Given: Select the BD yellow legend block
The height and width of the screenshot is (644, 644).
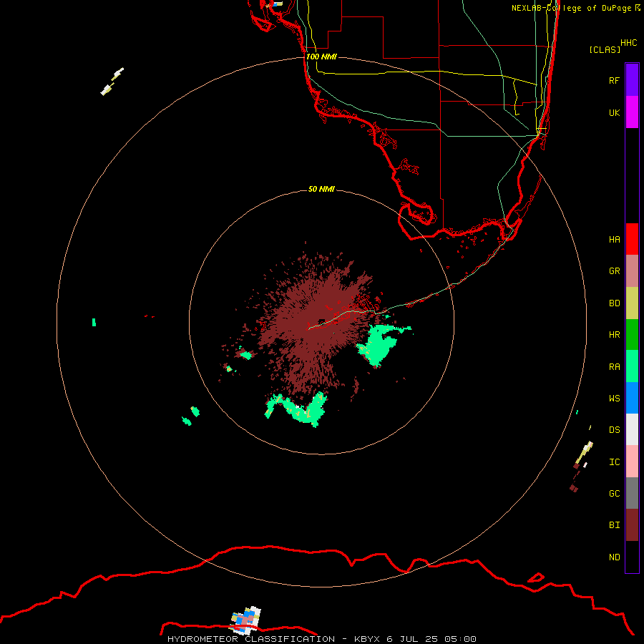Looking at the screenshot, I should coord(632,303).
